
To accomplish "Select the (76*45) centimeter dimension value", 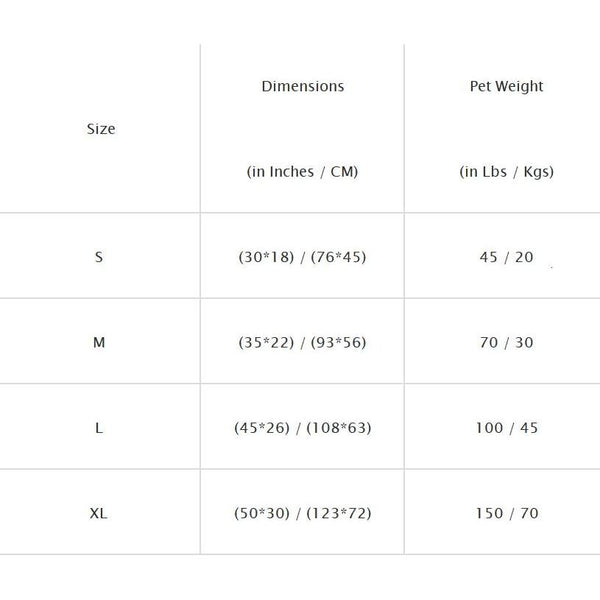I will point(337,257).
